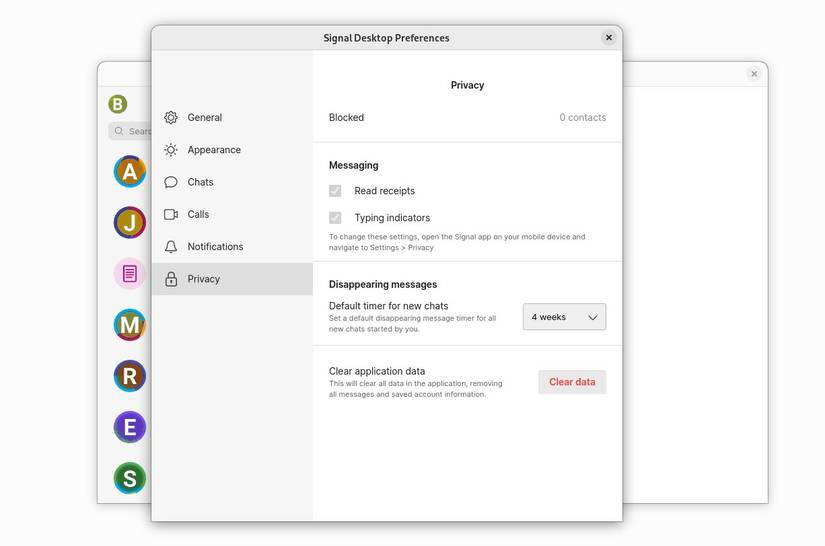Click the Appearance sun icon
This screenshot has width=825, height=546.
click(170, 150)
